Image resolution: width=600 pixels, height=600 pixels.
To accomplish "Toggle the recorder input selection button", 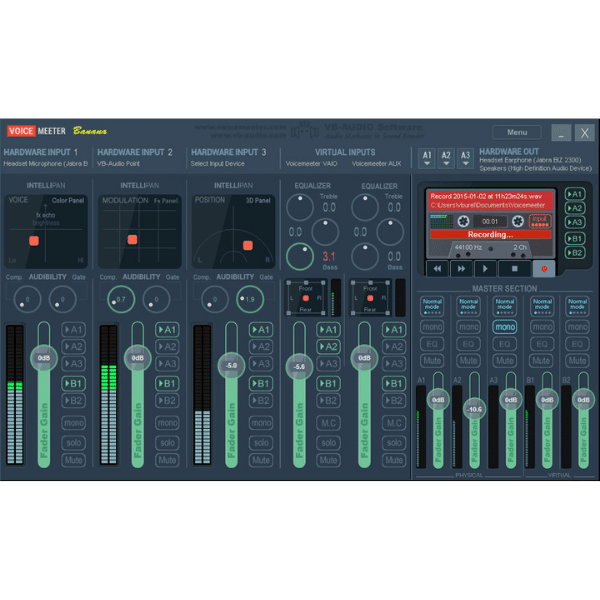I will point(540,221).
